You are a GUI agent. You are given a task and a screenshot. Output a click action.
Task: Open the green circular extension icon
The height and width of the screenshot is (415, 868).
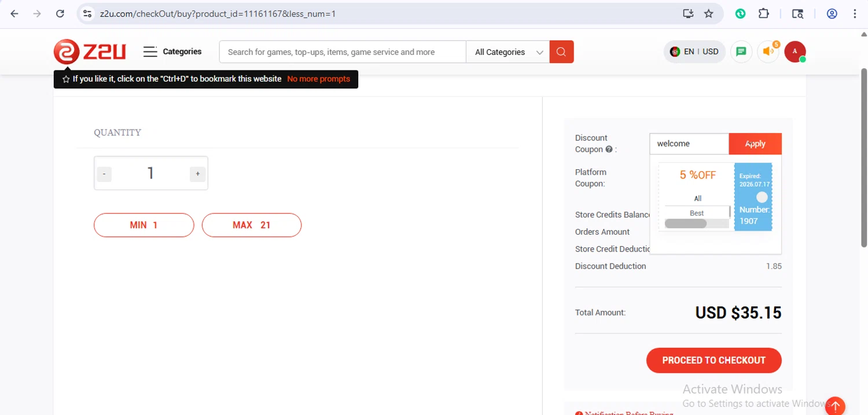click(x=741, y=14)
